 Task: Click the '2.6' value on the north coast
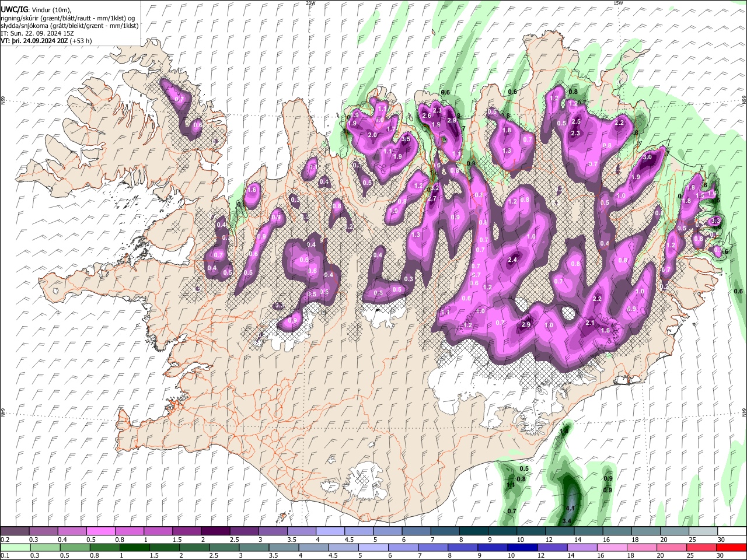(x=426, y=116)
